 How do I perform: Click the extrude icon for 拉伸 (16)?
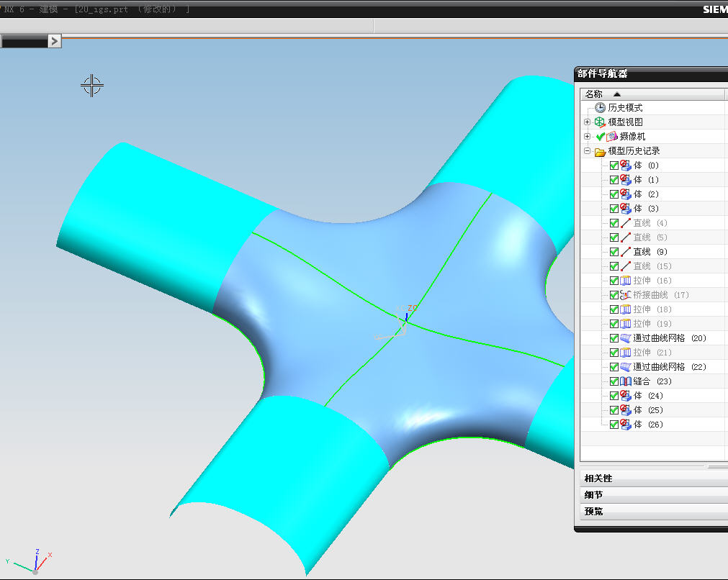[626, 281]
